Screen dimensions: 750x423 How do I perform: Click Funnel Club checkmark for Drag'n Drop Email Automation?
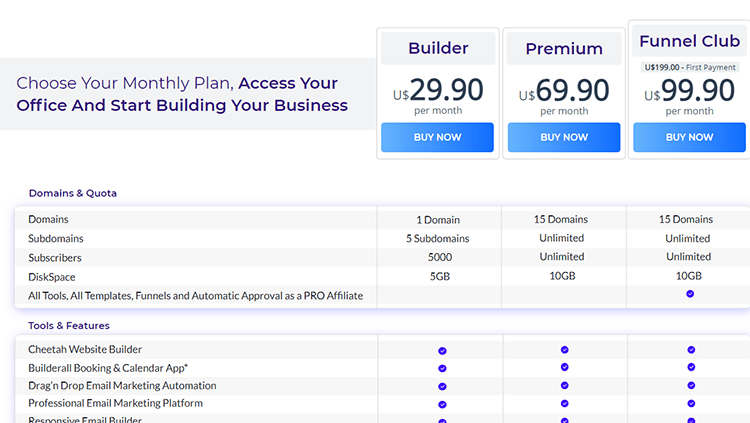[x=690, y=386]
